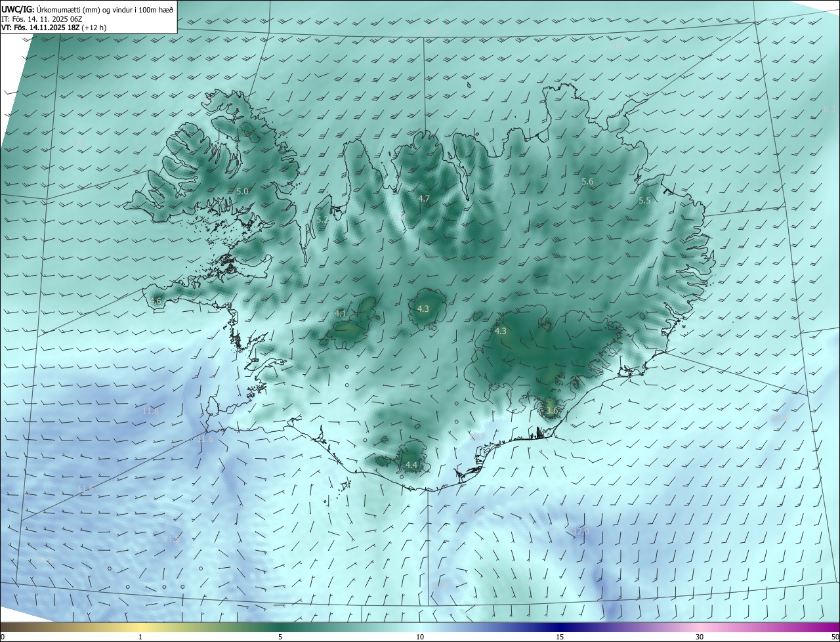Click the 5.5 value label in east Iceland
Image resolution: width=840 pixels, height=642 pixels.
644,200
